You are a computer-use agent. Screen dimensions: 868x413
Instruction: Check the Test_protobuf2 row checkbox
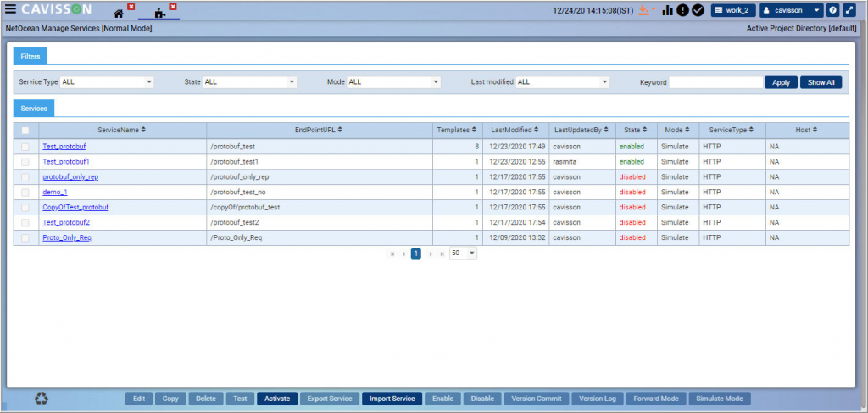coord(25,222)
